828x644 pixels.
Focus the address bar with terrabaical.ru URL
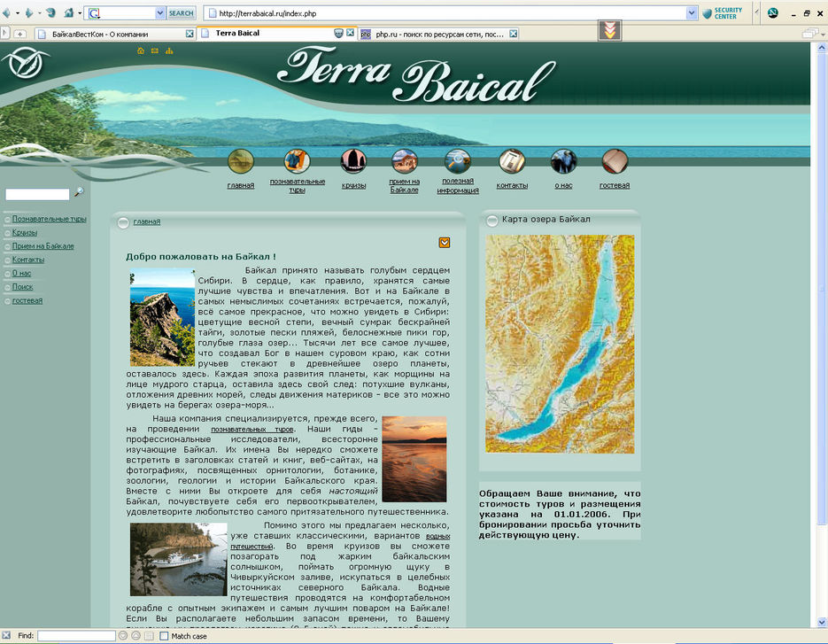point(446,13)
